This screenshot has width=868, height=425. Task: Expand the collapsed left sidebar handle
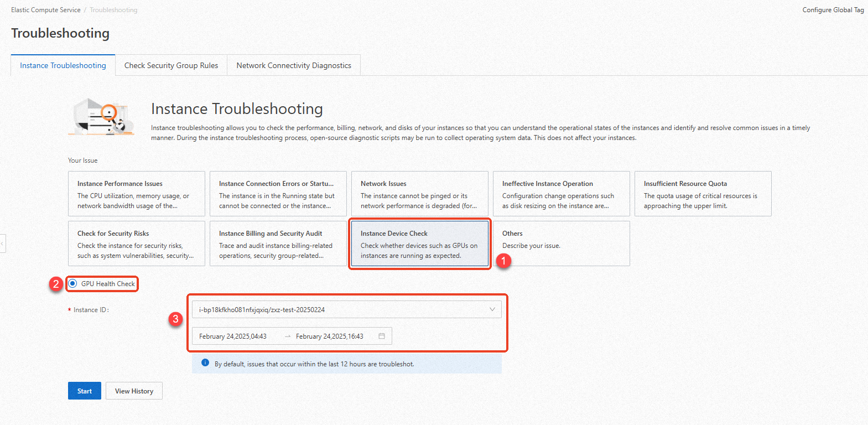(x=2, y=243)
